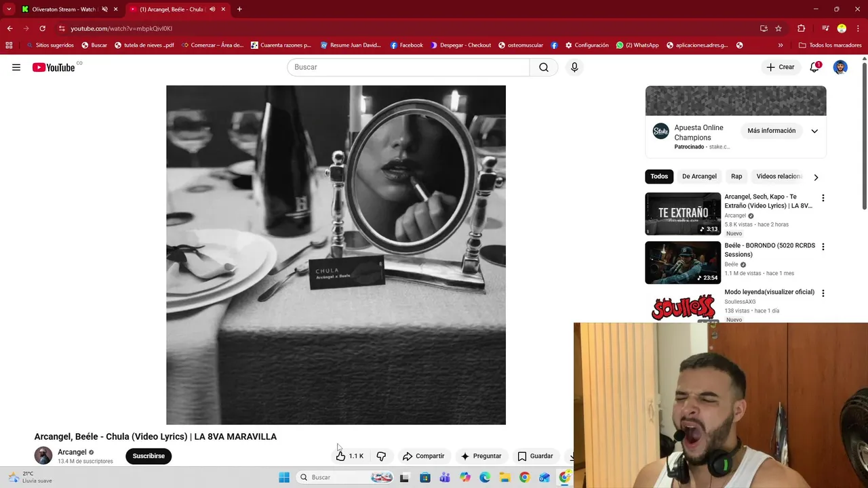The image size is (868, 488).
Task: Click the Crear button
Action: tap(781, 67)
